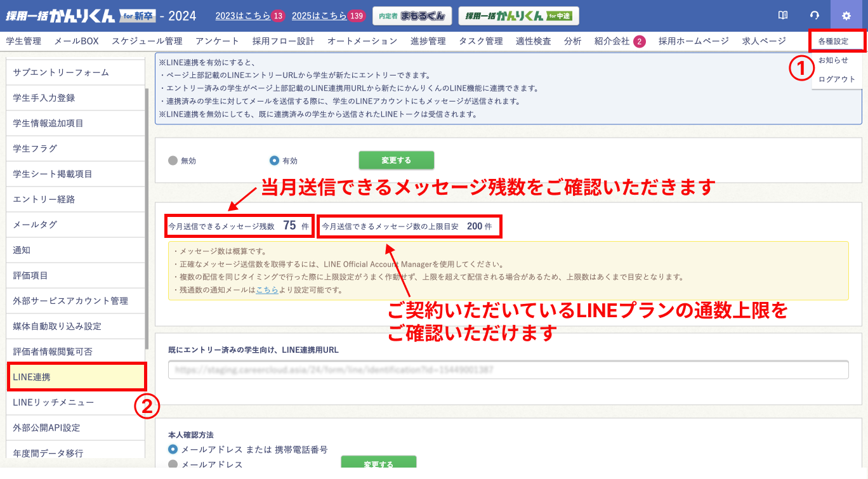The width and height of the screenshot is (868, 479).
Task: Go to the 2023はこちら link
Action: pos(243,16)
